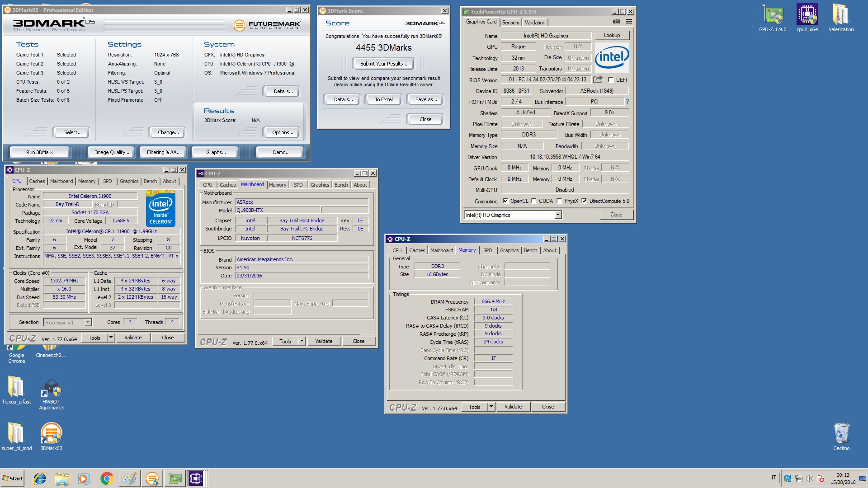Viewport: 868px width, 488px height.
Task: Select the HWBOT Aquamark3 desktop shortcut
Action: [x=51, y=394]
